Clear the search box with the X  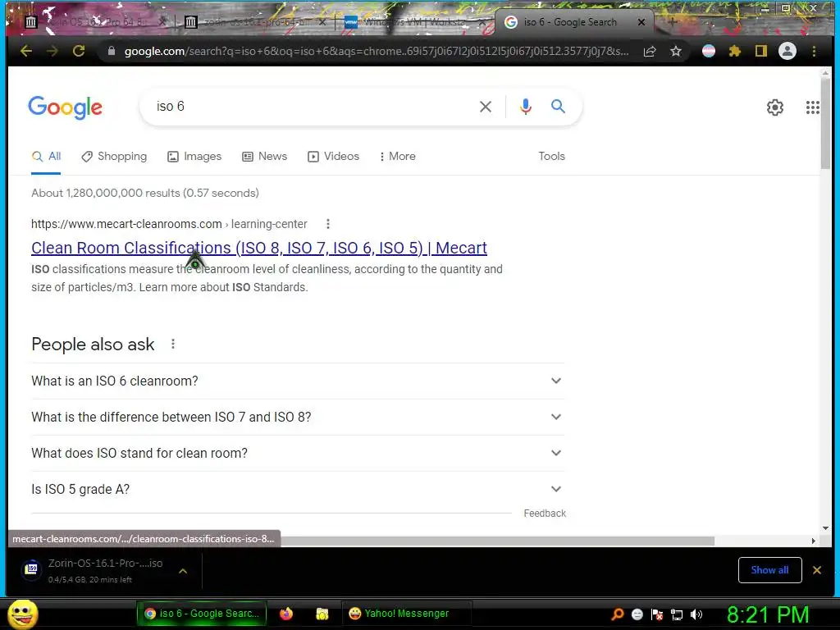[x=486, y=107]
